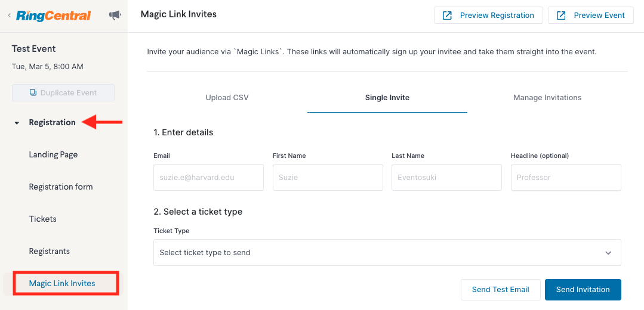Click the Send Invitation button
Viewport: 644px width, 310px height.
[583, 290]
